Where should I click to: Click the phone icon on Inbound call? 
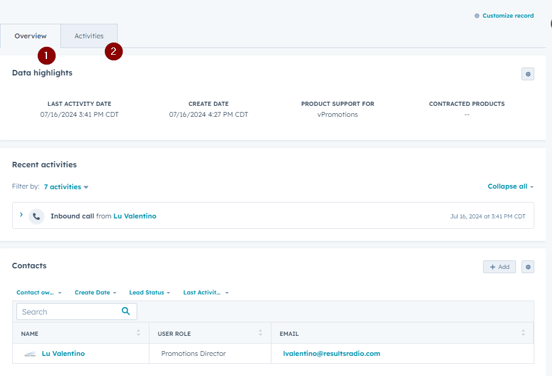36,216
